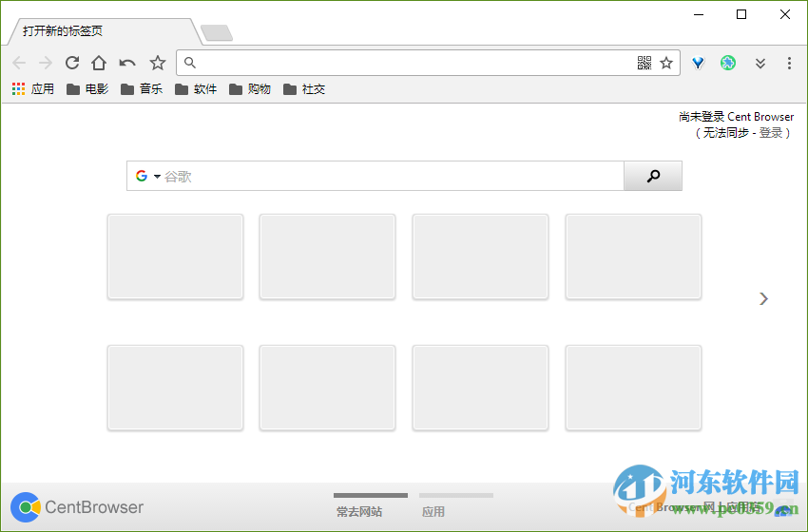
Task: Open the first thumbnail in top row
Action: (175, 256)
